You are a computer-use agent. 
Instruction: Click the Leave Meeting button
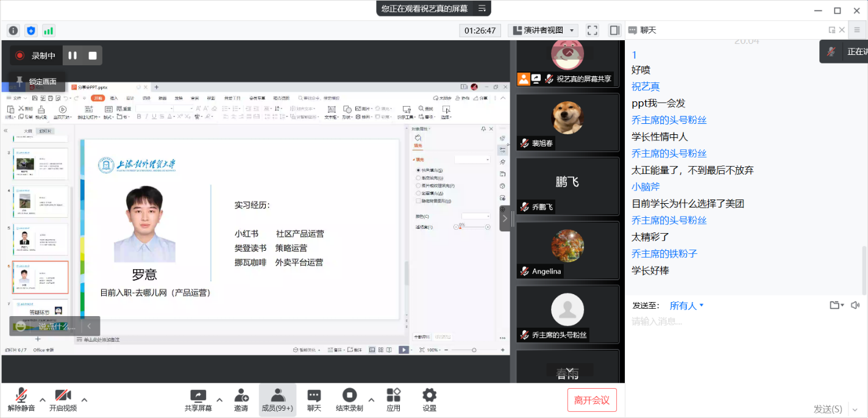[x=591, y=400]
